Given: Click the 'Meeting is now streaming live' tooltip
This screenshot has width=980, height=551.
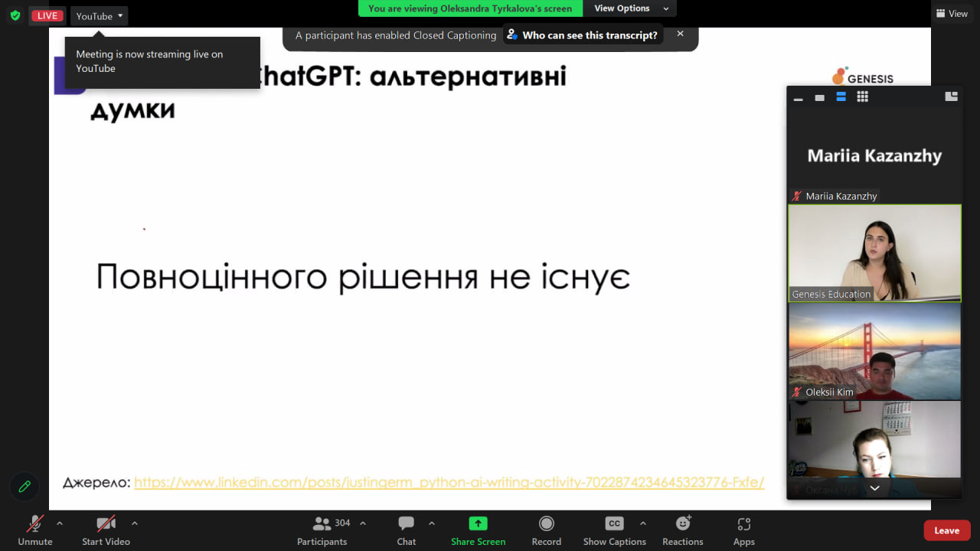Looking at the screenshot, I should tap(162, 62).
